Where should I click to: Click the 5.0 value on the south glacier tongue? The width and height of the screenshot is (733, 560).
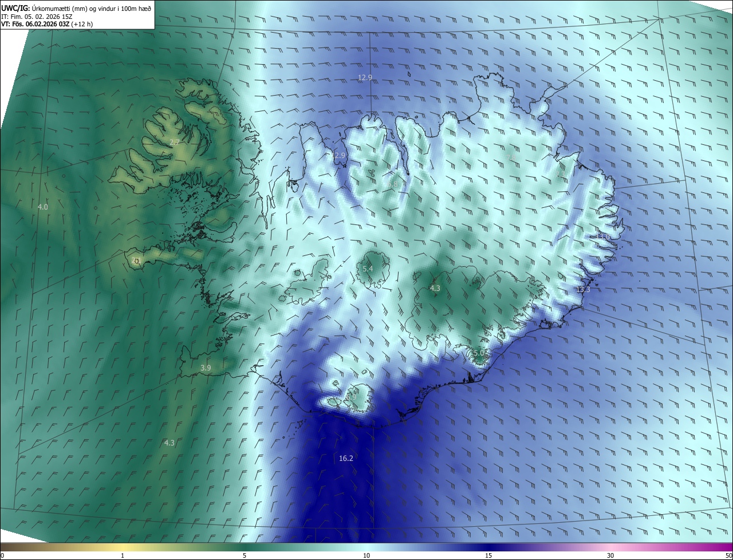tap(479, 353)
